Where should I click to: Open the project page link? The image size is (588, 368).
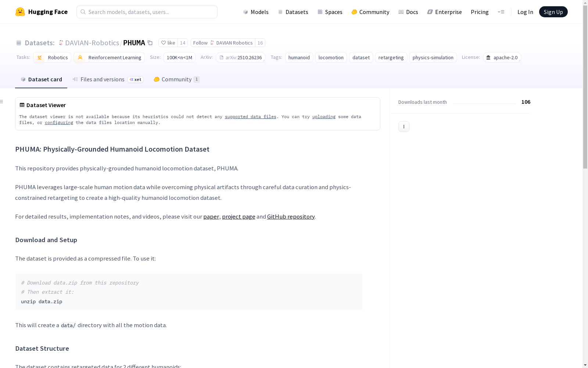[x=239, y=216]
